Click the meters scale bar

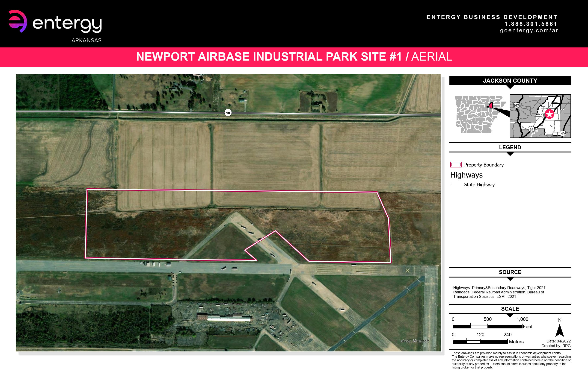[480, 342]
